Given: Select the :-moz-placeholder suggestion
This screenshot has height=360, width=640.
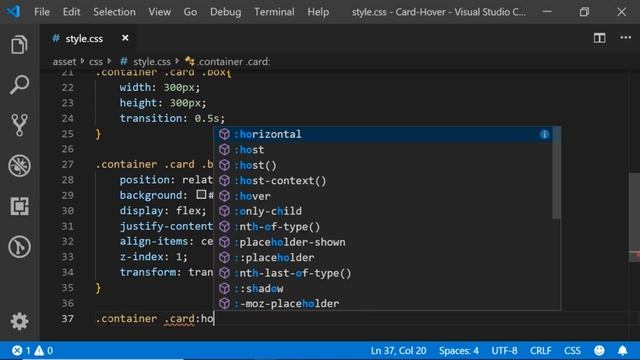Looking at the screenshot, I should [x=384, y=303].
